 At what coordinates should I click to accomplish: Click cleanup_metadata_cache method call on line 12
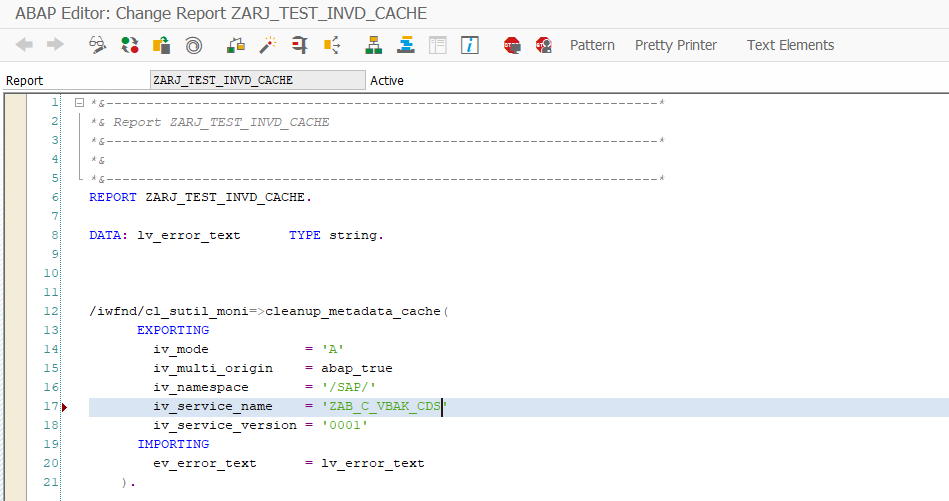(x=353, y=312)
